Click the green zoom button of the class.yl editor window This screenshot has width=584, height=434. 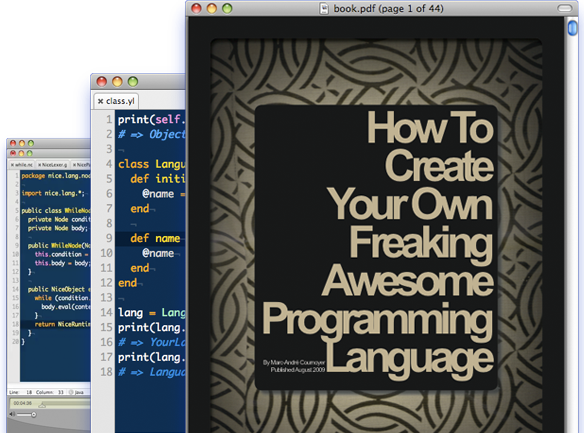point(133,82)
